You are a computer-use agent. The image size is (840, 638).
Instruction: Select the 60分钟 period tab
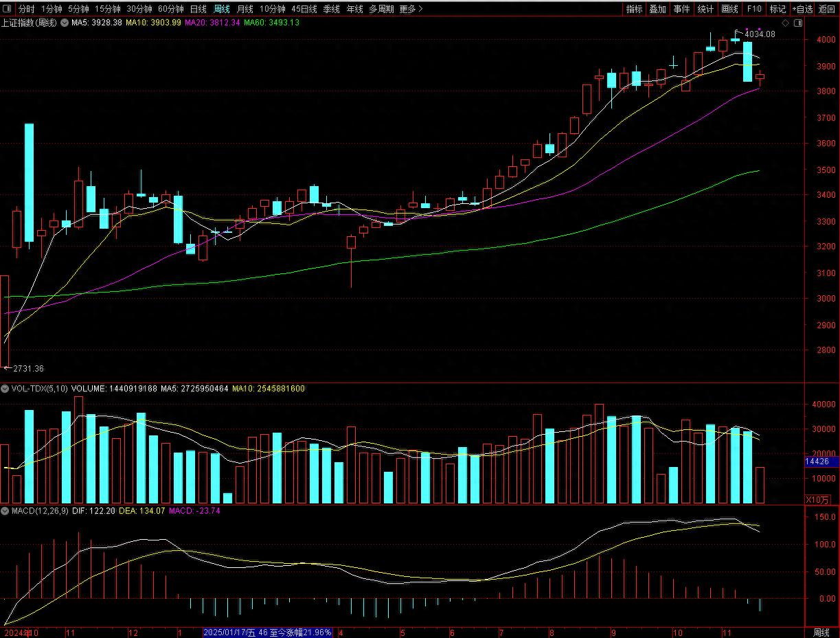pyautogui.click(x=170, y=9)
